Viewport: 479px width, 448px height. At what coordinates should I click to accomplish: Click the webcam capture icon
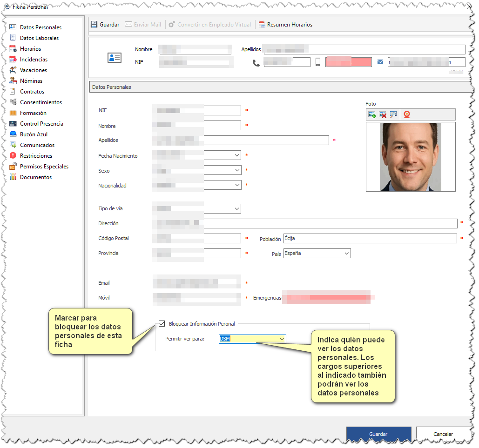(x=406, y=114)
